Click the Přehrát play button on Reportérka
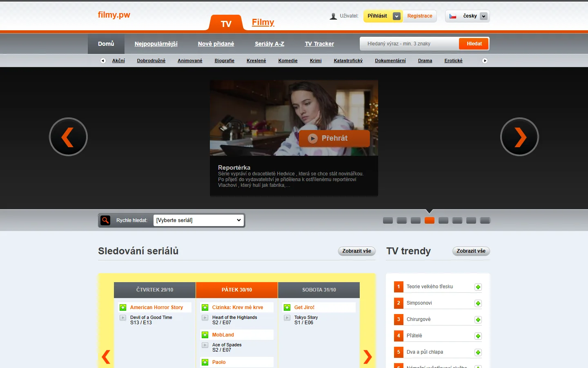 click(x=334, y=139)
